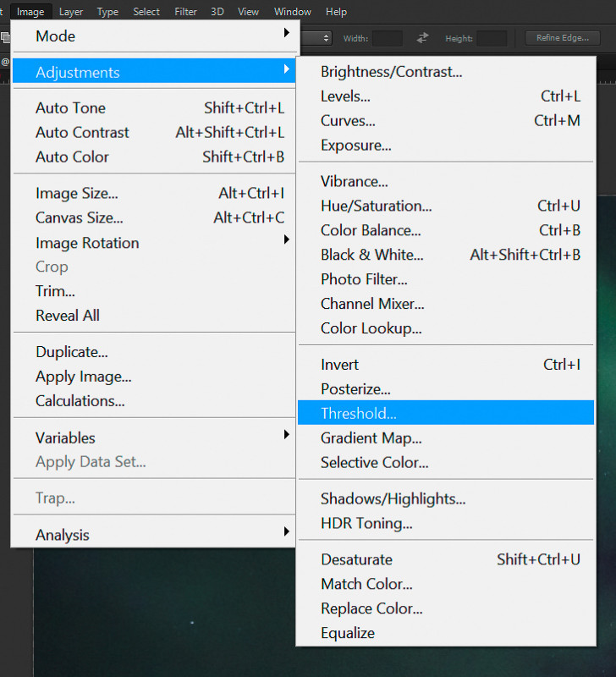Image resolution: width=616 pixels, height=677 pixels.
Task: Open the Filter menu
Action: [x=185, y=12]
